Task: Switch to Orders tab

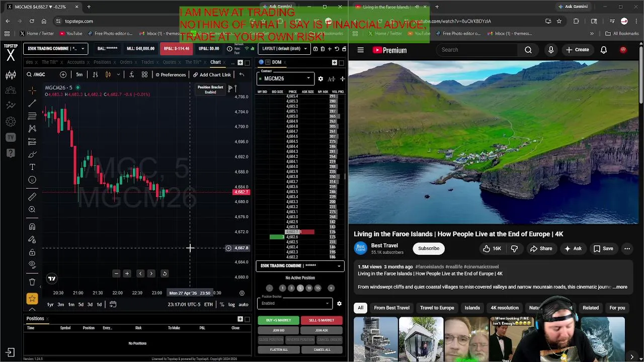Action: click(x=126, y=62)
